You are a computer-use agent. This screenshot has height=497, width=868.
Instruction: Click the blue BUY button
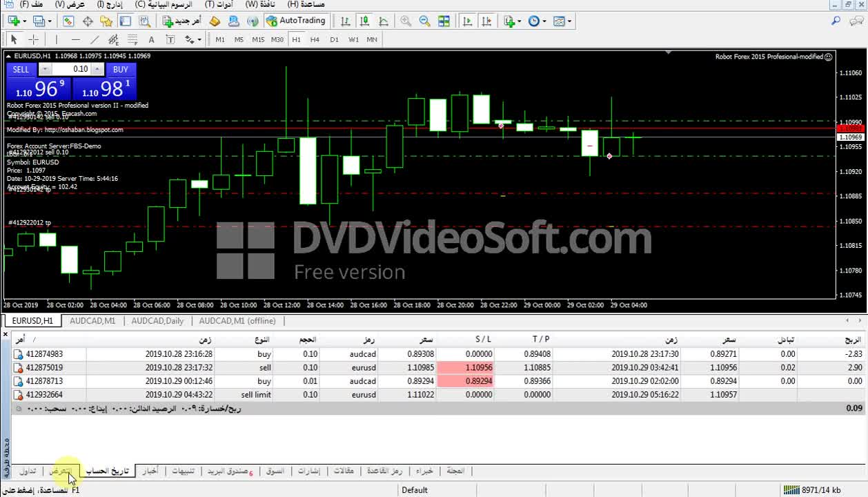(121, 69)
